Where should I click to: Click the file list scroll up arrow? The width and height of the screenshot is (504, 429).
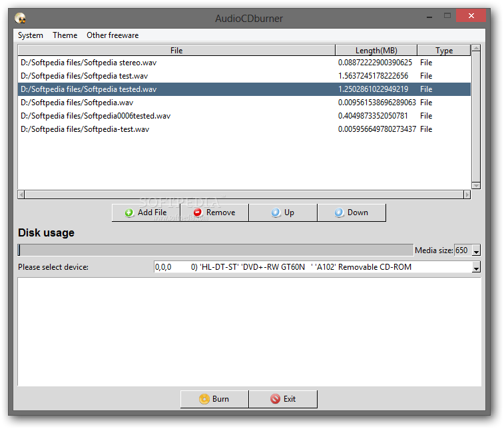[476, 48]
